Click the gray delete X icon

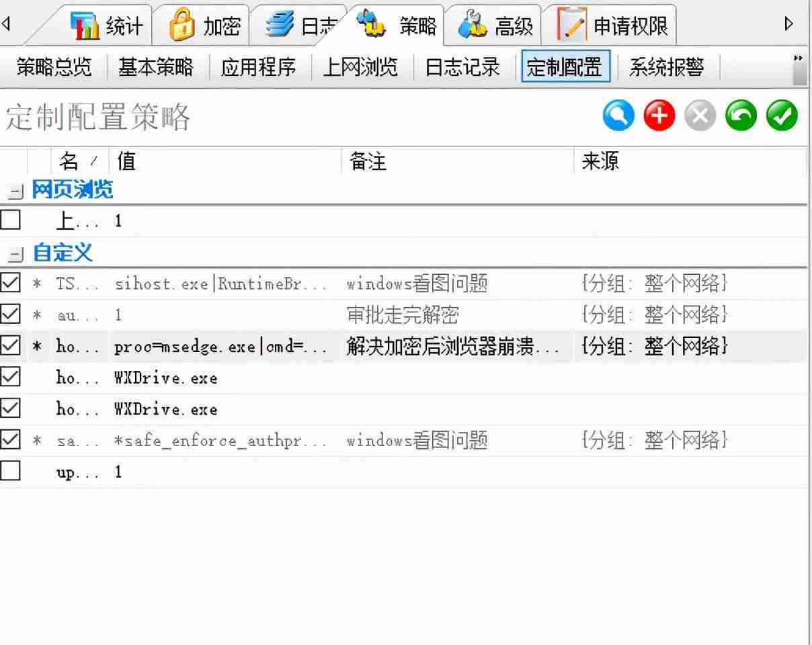click(x=700, y=116)
